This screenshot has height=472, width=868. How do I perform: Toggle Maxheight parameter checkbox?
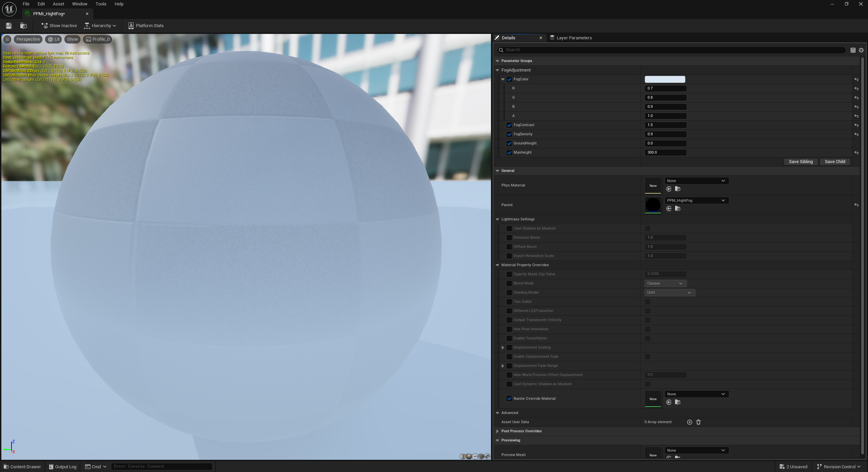pyautogui.click(x=509, y=153)
